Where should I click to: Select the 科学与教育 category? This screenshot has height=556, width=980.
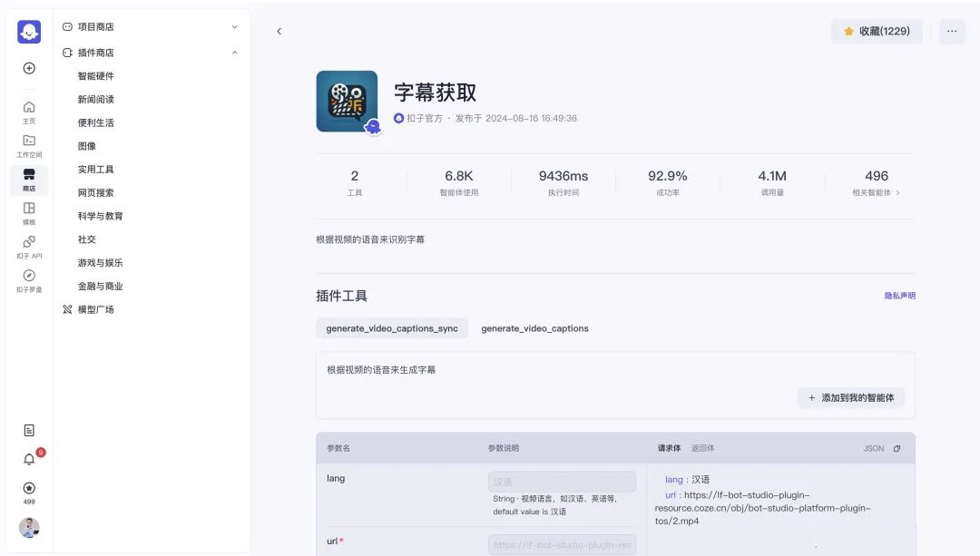pos(100,216)
